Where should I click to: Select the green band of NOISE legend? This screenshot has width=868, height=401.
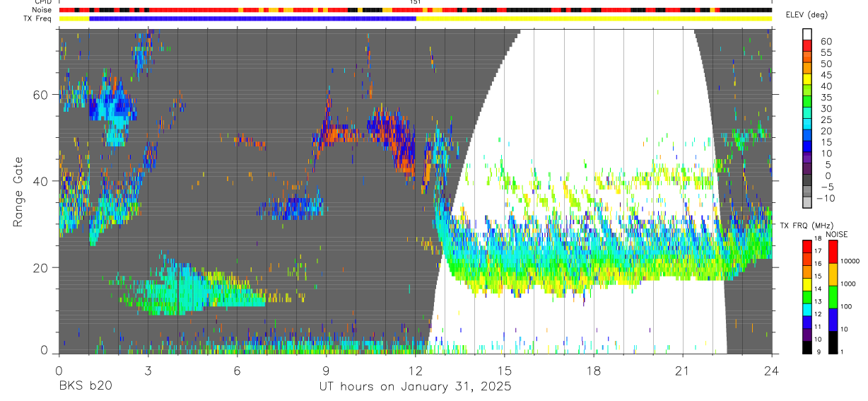point(833,297)
